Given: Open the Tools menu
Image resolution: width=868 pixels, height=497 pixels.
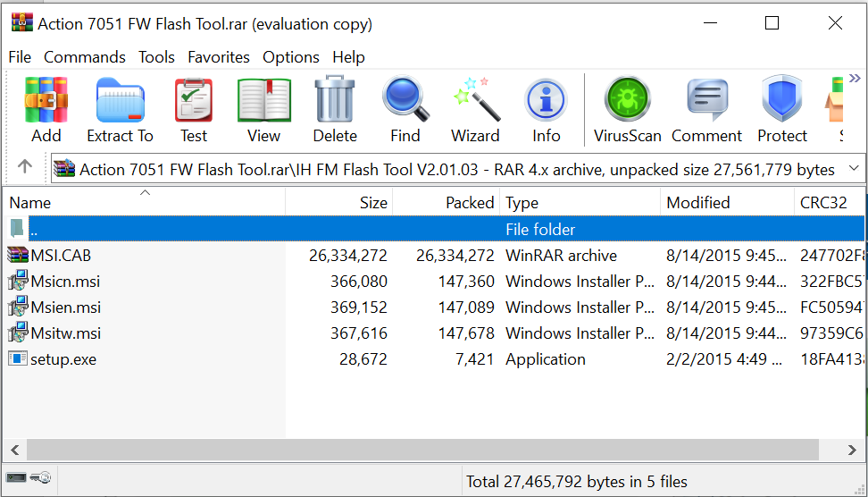Looking at the screenshot, I should click(x=156, y=57).
